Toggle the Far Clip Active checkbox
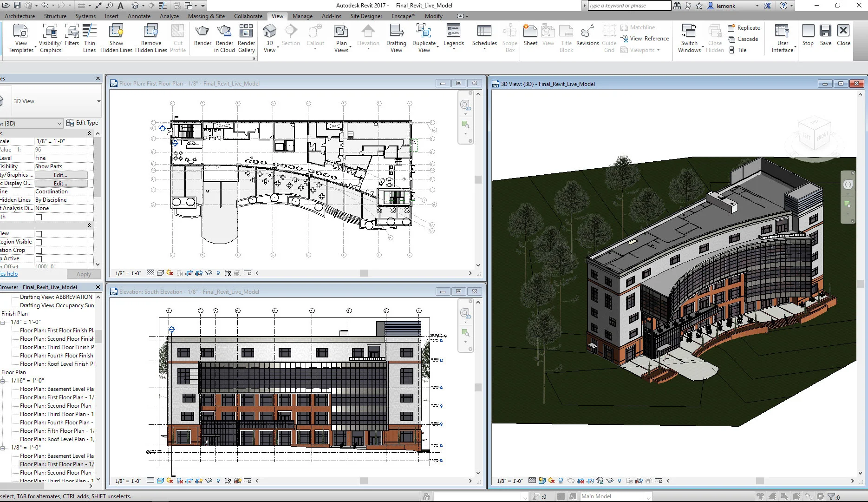 [x=39, y=259]
